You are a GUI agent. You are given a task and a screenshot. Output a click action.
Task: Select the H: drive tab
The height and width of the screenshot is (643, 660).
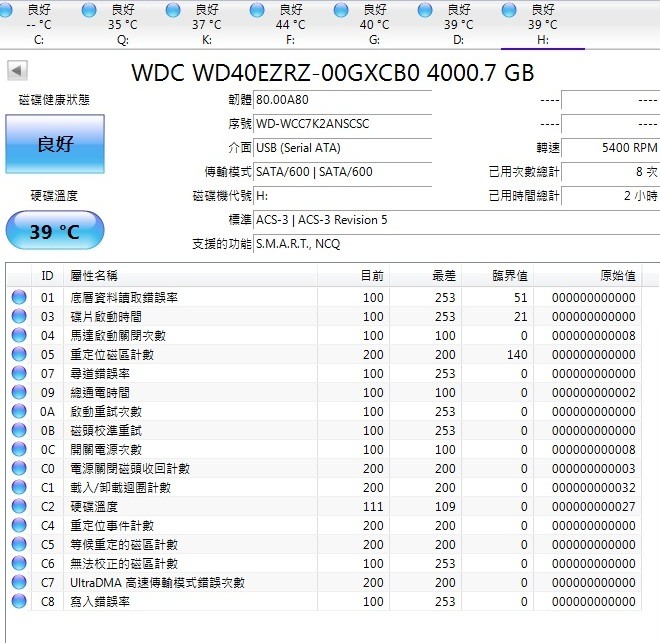click(543, 24)
